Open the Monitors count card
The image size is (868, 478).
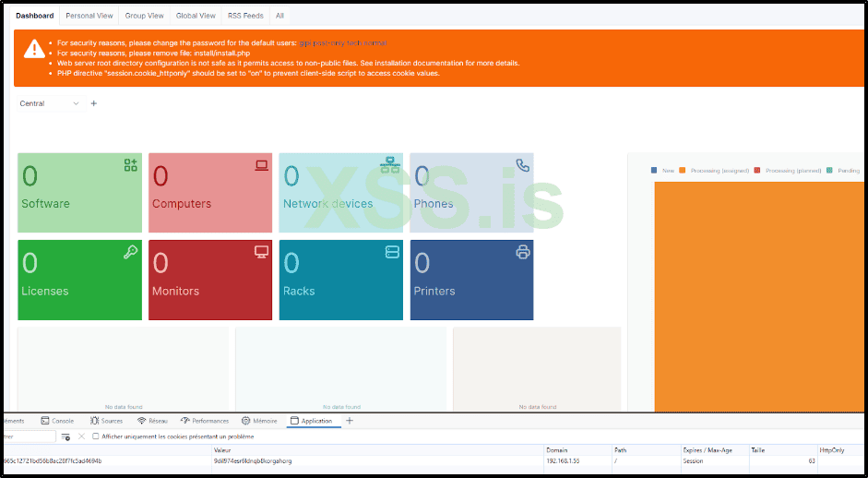coord(210,280)
